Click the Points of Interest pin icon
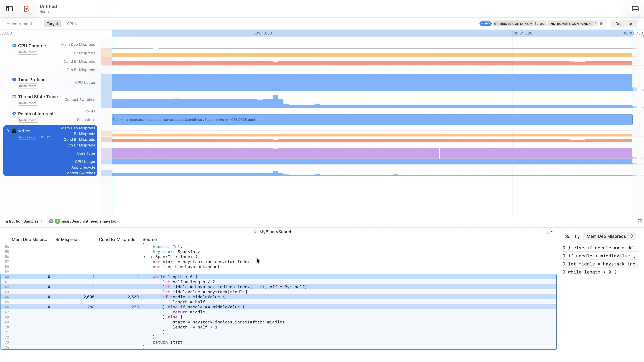The width and height of the screenshot is (644, 362). pyautogui.click(x=14, y=114)
